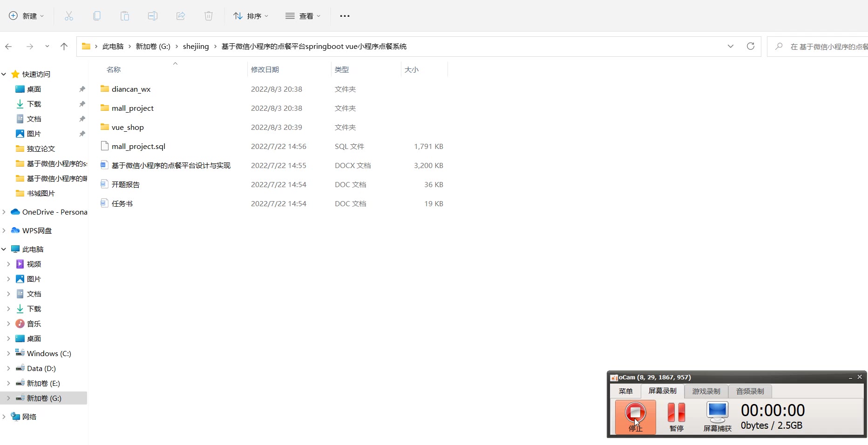Click the Cut scissors icon in toolbar
Image resolution: width=868 pixels, height=445 pixels.
point(69,16)
